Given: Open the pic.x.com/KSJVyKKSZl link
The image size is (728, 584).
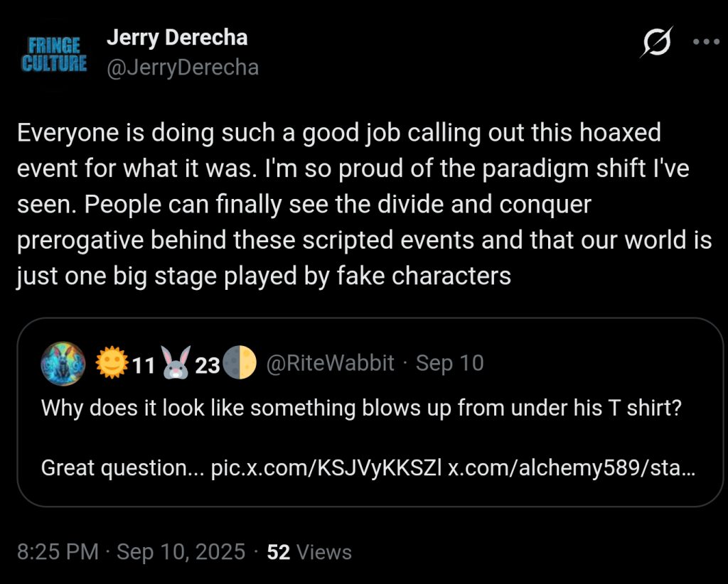Looking at the screenshot, I should coord(326,468).
